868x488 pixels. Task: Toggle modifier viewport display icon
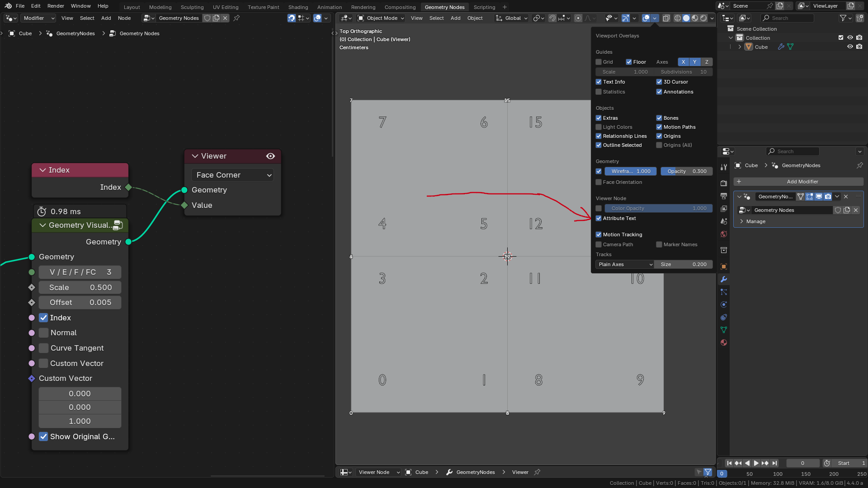tap(819, 197)
